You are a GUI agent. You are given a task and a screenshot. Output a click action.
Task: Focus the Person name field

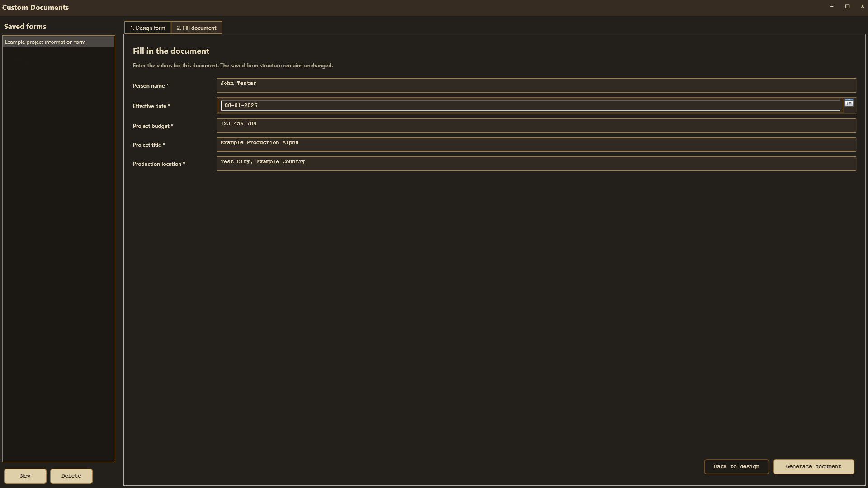536,85
